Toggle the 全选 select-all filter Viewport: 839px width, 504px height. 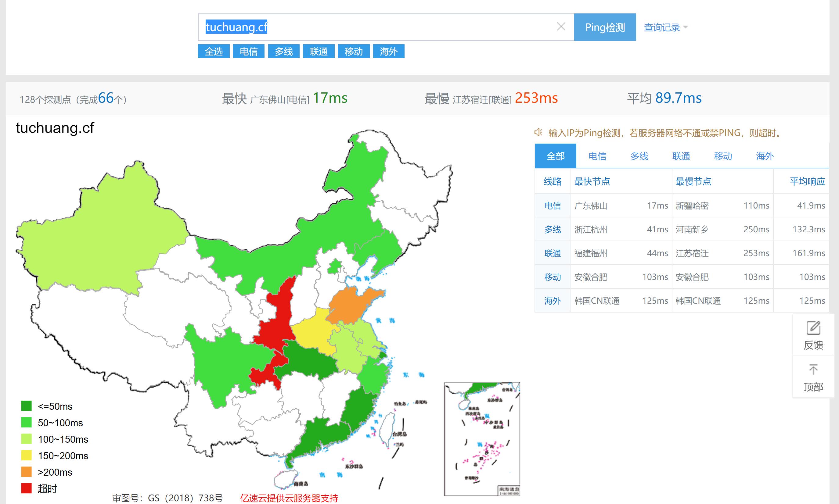tap(213, 52)
